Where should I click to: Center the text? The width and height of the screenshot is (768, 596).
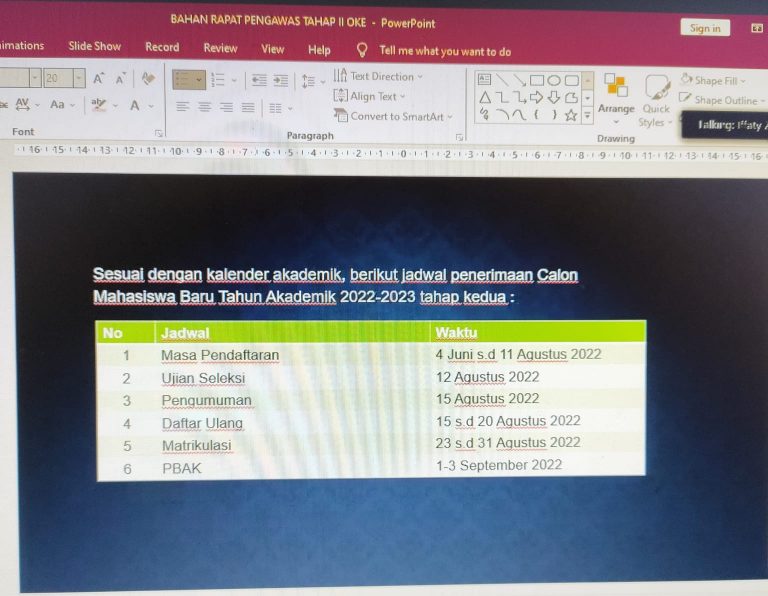click(204, 107)
